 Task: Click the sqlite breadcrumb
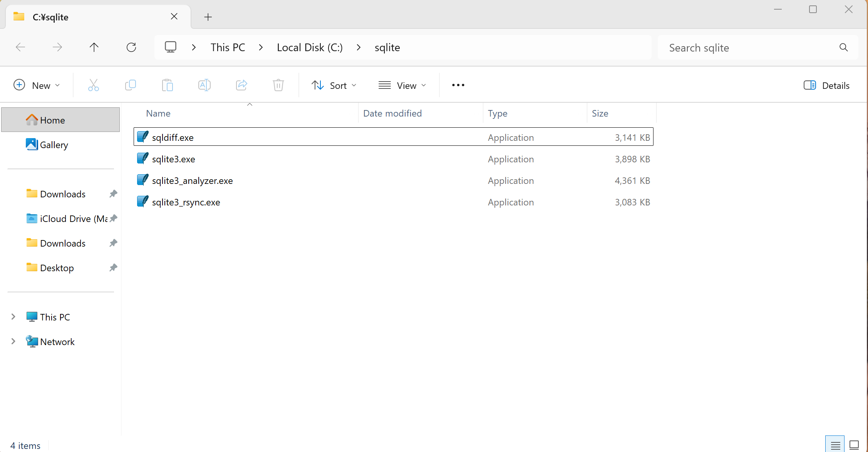387,47
